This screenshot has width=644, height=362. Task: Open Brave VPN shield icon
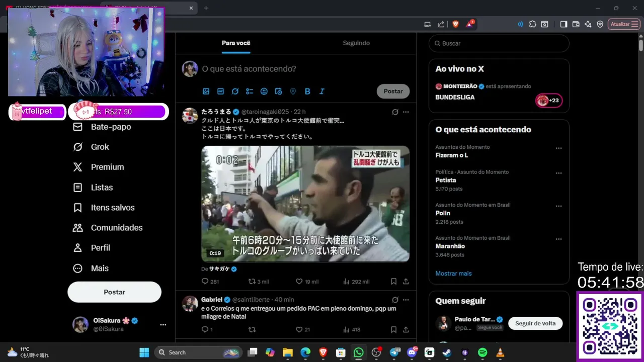[600, 24]
